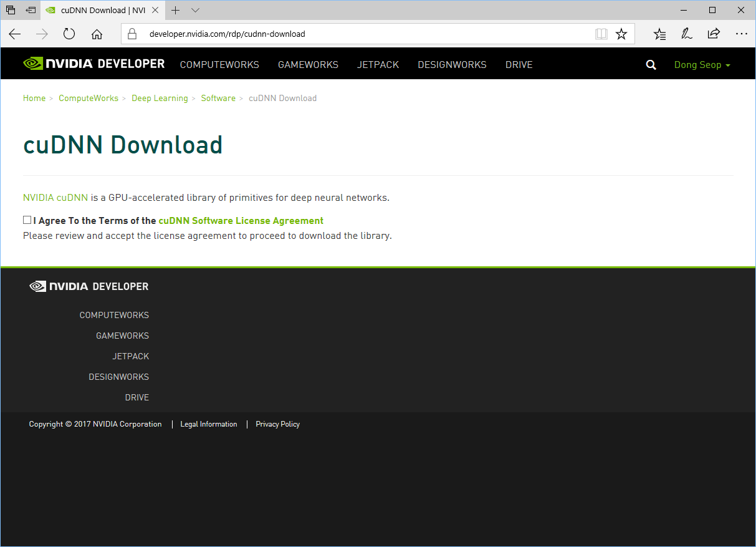Click the browser Forward arrow

[42, 34]
